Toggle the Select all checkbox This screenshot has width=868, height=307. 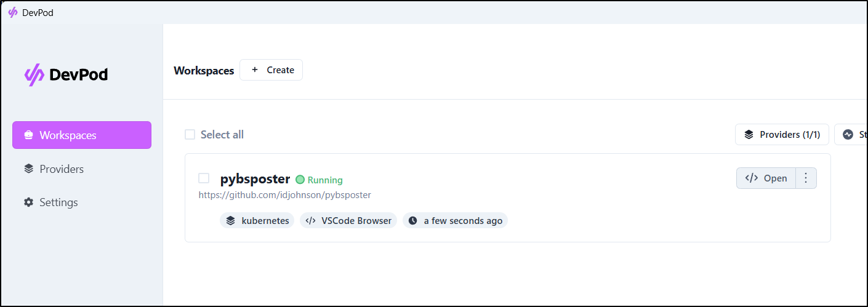(x=190, y=134)
